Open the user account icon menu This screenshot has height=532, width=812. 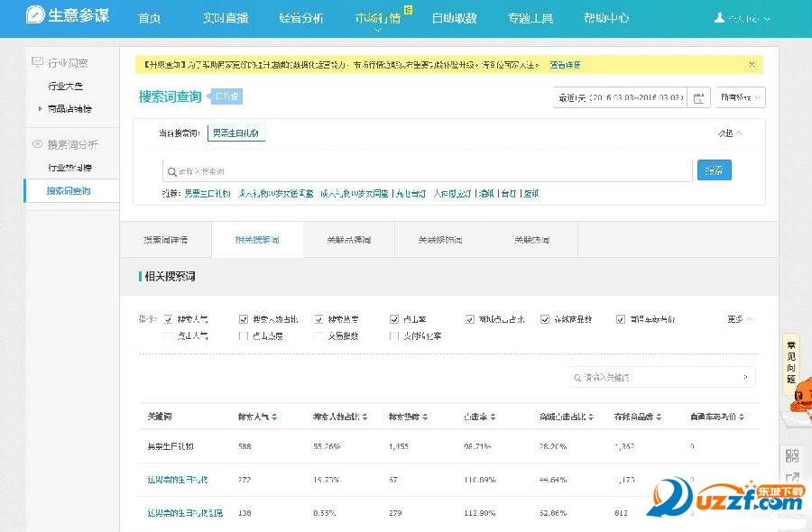(719, 18)
